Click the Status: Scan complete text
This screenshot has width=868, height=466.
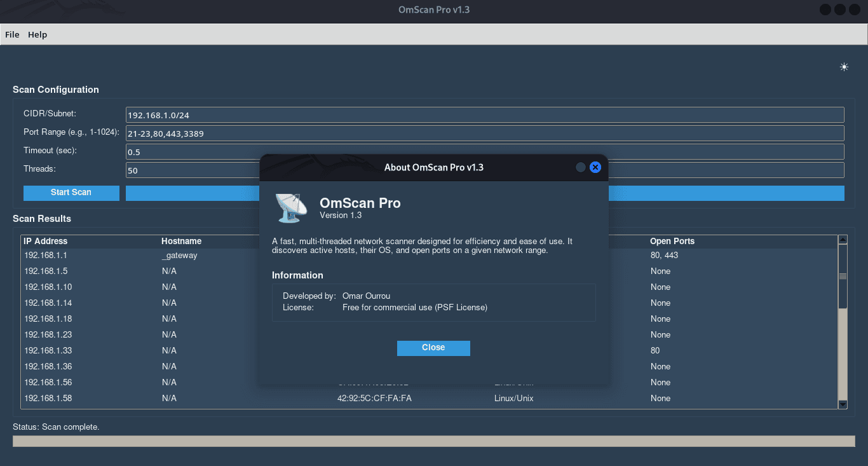(56, 427)
